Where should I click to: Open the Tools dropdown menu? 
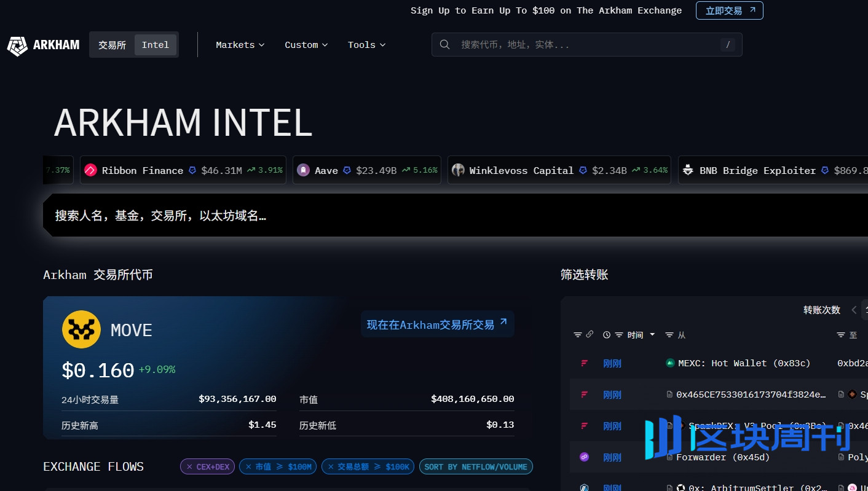tap(366, 45)
